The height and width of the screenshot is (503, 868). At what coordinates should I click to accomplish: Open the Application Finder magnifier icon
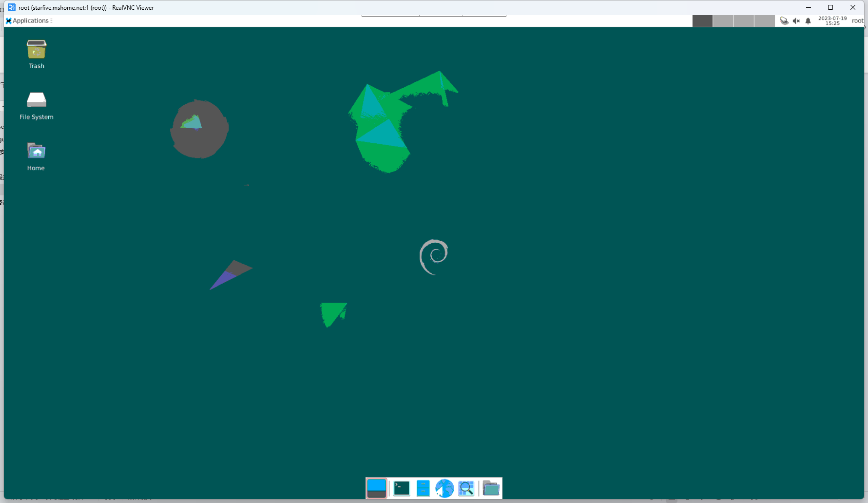[466, 488]
